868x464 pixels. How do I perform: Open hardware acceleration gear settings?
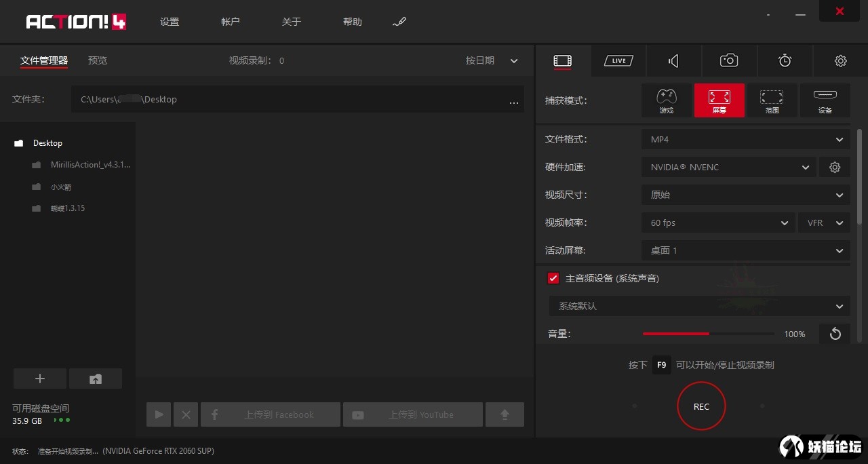coord(835,167)
